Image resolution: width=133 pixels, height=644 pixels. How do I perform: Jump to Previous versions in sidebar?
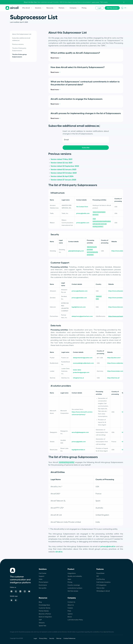click(18, 44)
